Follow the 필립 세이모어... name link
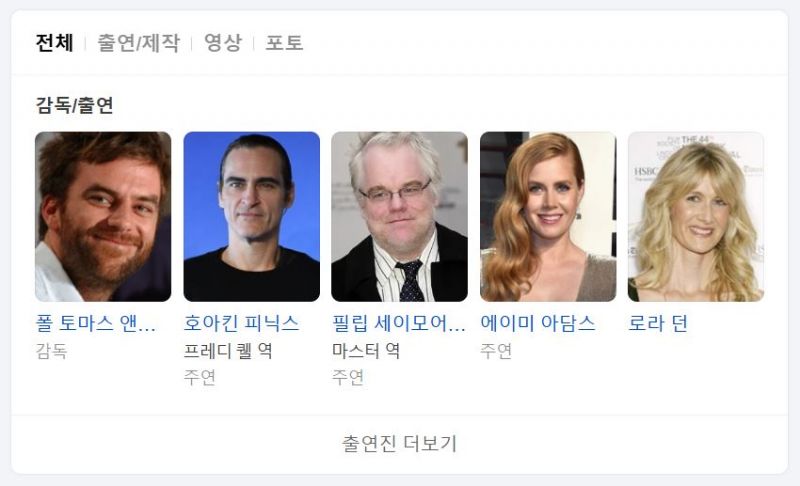This screenshot has height=486, width=800. click(398, 323)
